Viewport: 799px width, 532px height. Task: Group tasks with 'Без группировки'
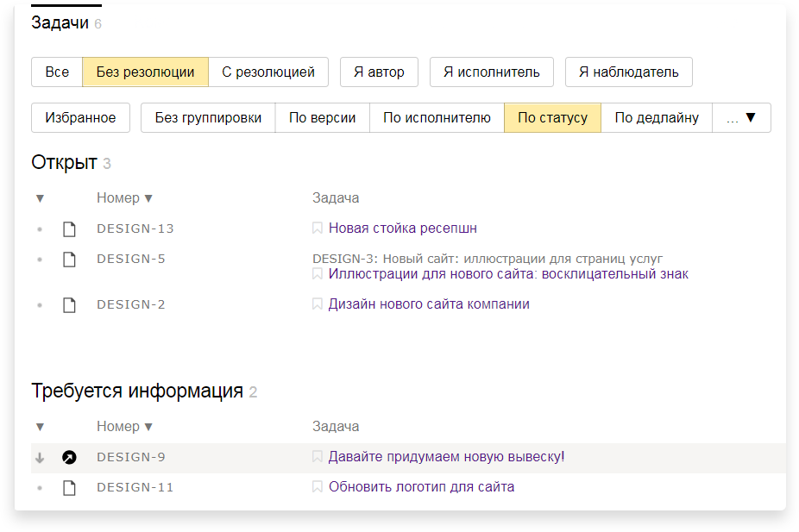[x=208, y=117]
